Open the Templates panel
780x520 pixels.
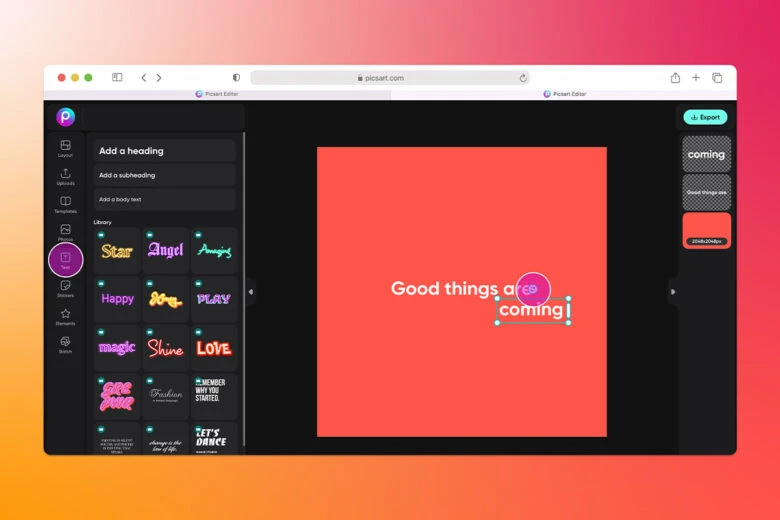coord(65,204)
